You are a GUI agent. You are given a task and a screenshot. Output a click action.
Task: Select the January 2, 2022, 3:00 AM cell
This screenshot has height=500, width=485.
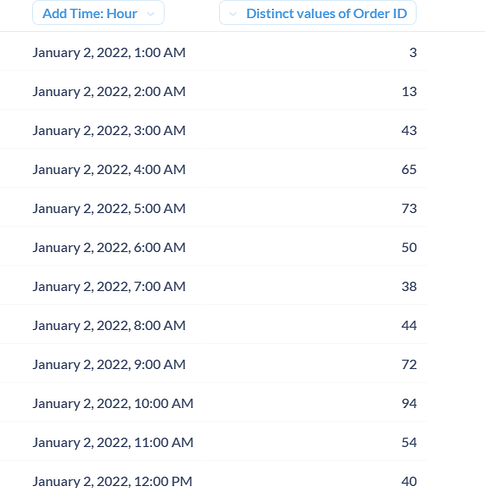point(109,130)
